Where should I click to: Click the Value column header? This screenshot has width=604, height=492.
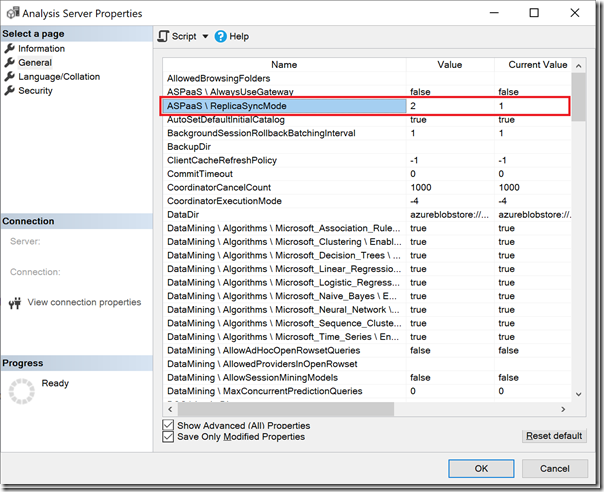450,65
